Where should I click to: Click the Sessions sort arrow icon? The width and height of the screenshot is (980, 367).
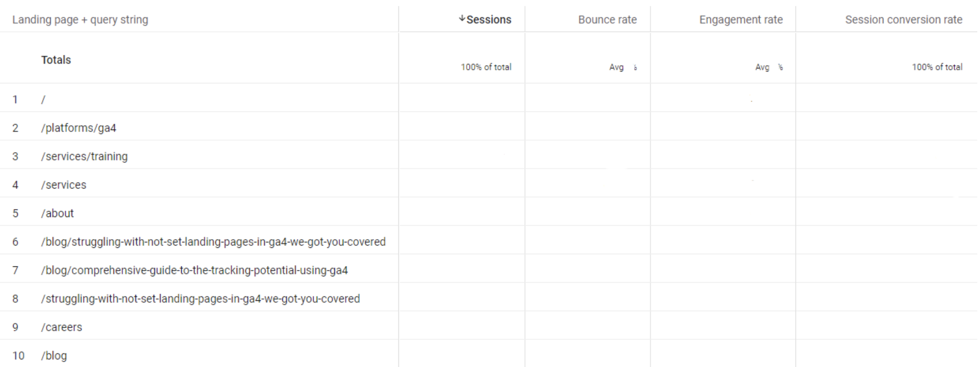pos(462,19)
